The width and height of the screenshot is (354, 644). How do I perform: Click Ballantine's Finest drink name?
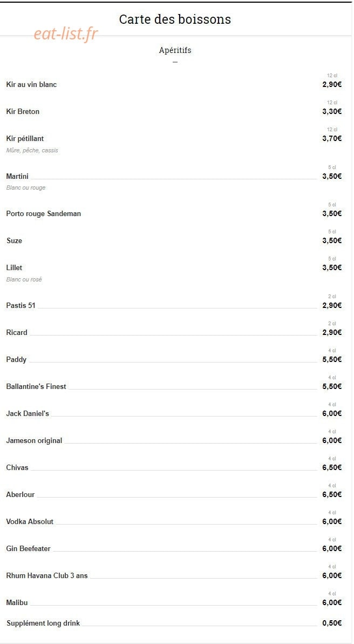[x=36, y=387]
